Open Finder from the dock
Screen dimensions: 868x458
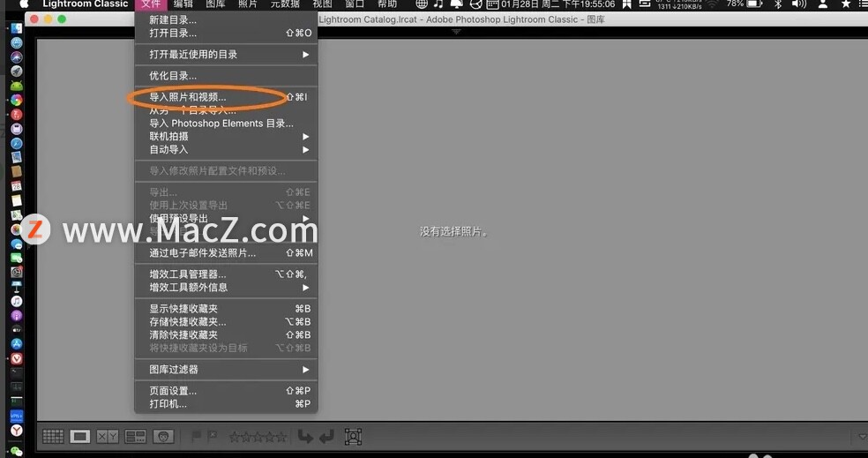[x=17, y=27]
